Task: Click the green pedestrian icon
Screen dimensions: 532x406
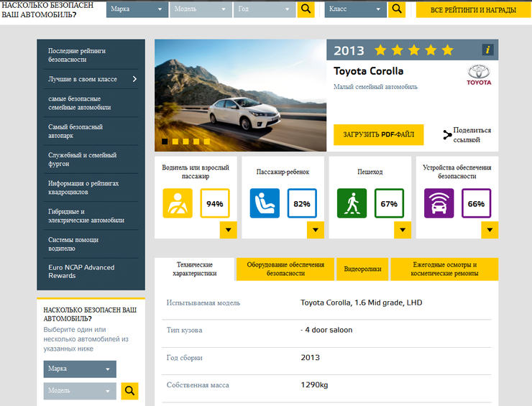Action: [x=352, y=203]
